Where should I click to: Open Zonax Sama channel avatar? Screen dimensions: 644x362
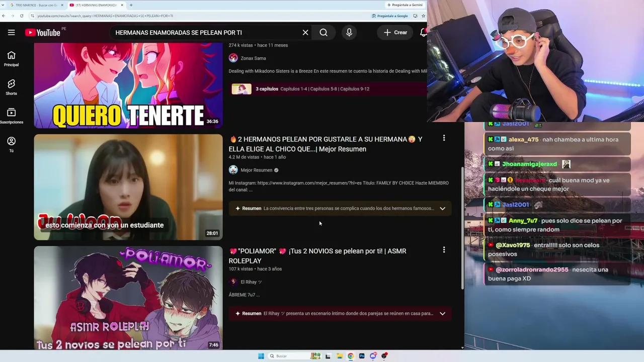coord(233,58)
